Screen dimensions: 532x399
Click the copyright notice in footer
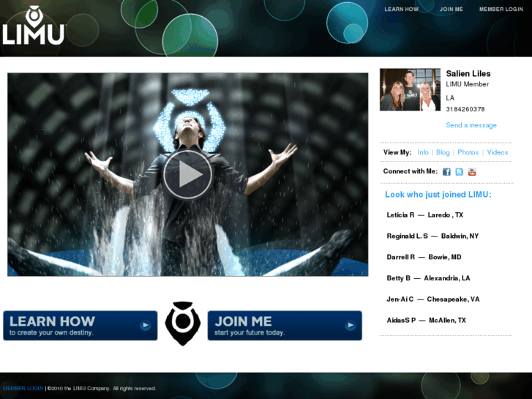pos(102,388)
